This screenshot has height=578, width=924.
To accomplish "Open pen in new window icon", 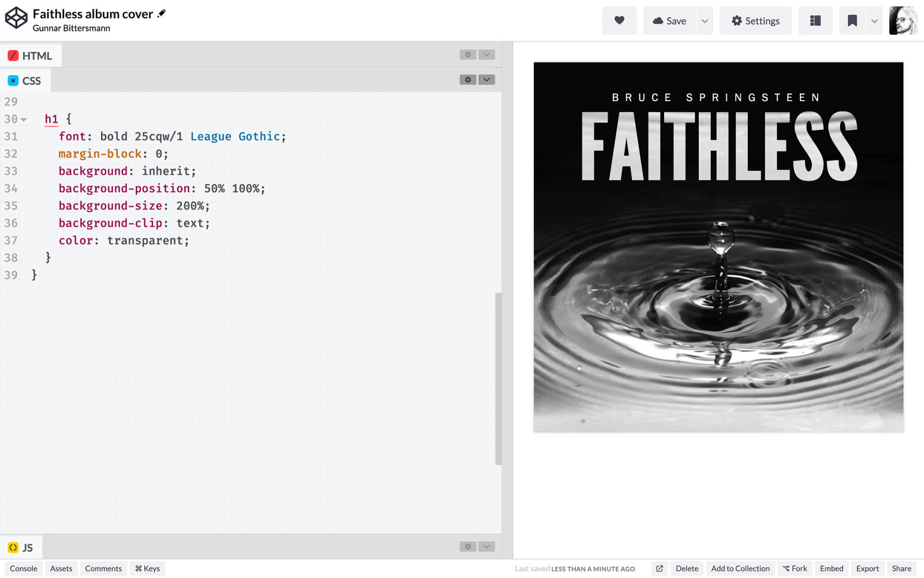I will 659,569.
